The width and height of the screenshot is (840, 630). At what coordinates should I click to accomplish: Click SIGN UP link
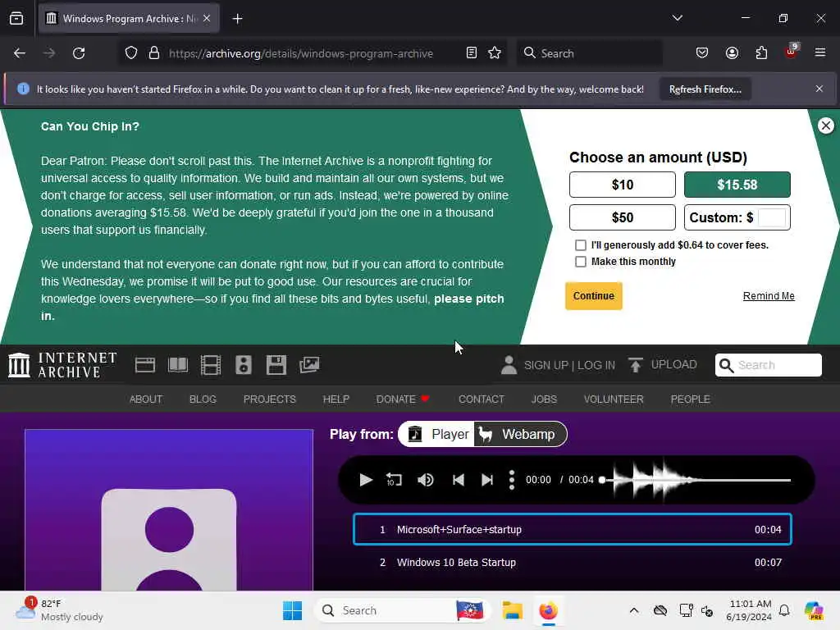(546, 365)
